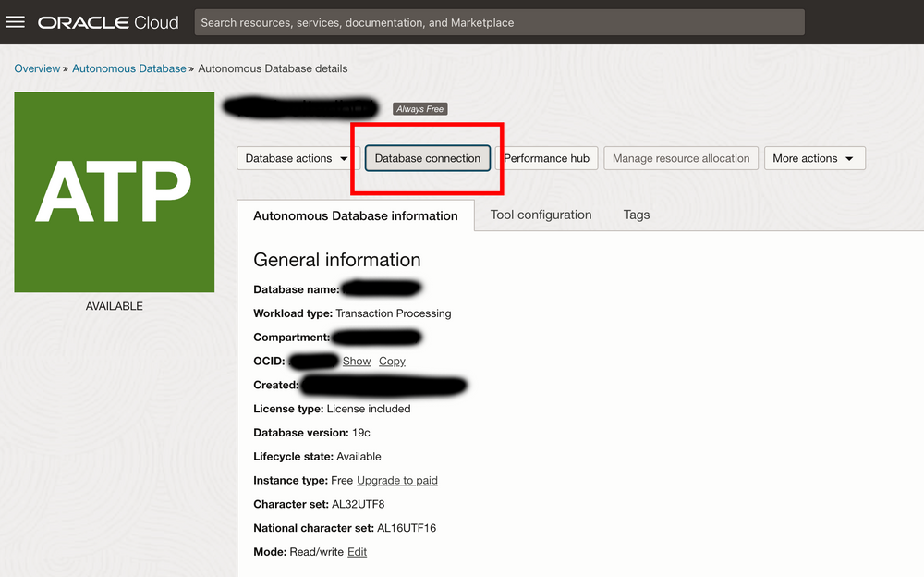924x577 pixels.
Task: Click the Overview breadcrumb link
Action: [37, 68]
